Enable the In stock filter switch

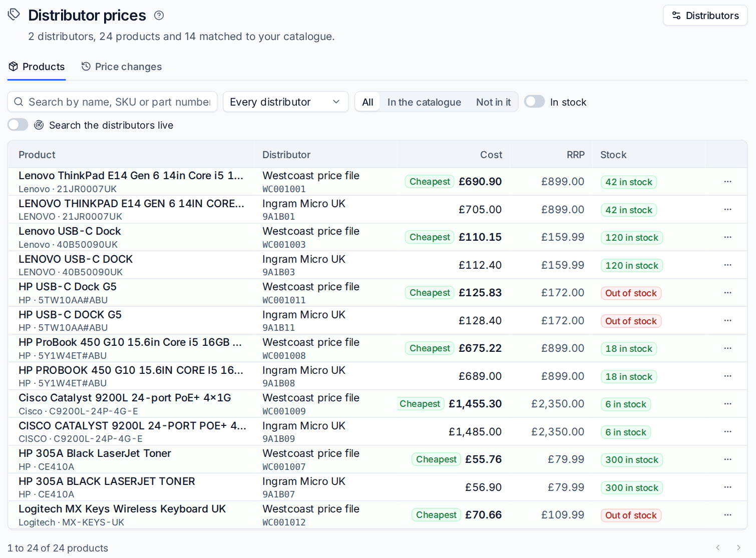tap(534, 102)
